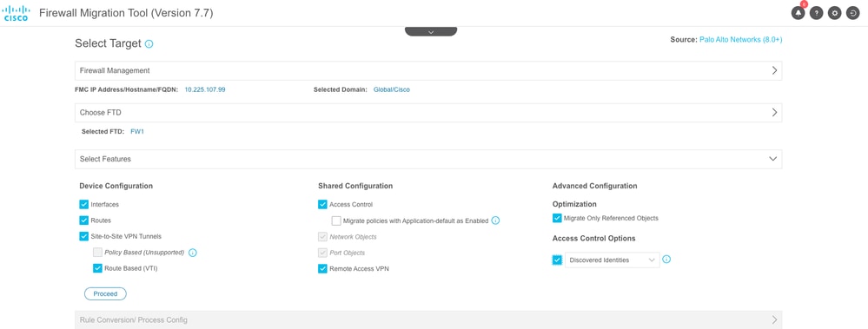Click the Device Configuration heading

pyautogui.click(x=116, y=186)
